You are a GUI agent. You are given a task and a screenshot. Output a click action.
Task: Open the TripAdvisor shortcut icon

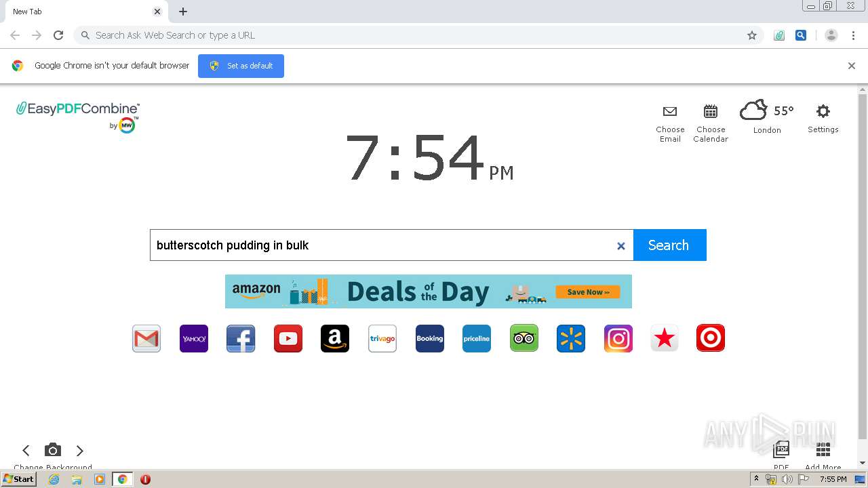pyautogui.click(x=524, y=338)
